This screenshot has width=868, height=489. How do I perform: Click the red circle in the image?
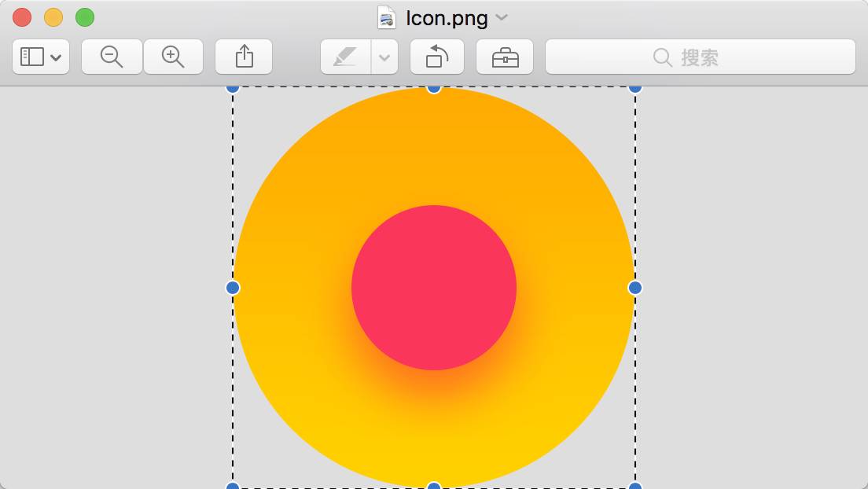434,288
